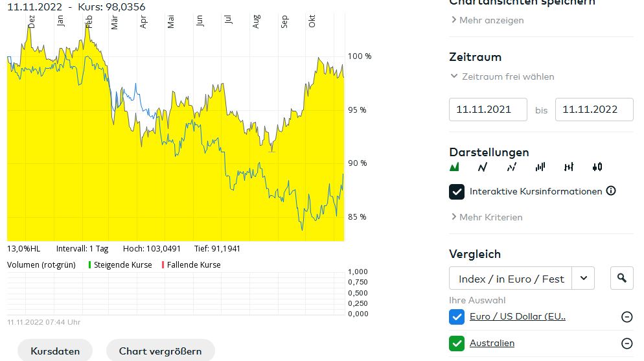Screen dimensions: 644x361
Task: Expand Mehr anzeigen for saved chart views
Action: [x=487, y=20]
